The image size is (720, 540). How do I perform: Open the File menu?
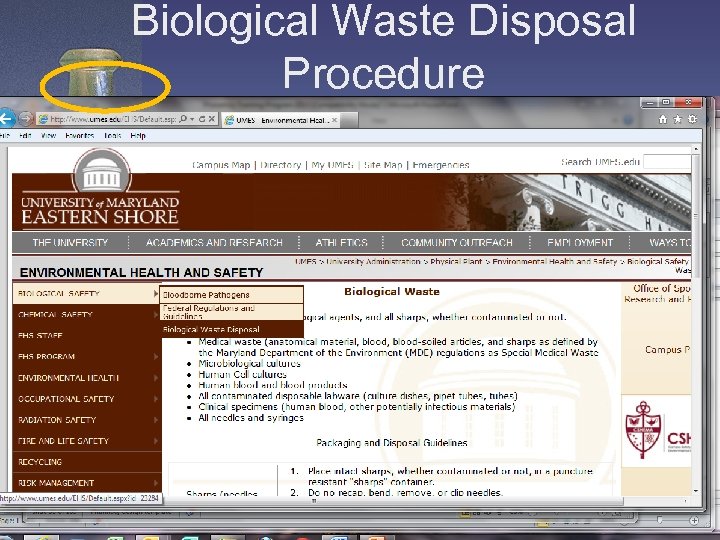point(5,135)
